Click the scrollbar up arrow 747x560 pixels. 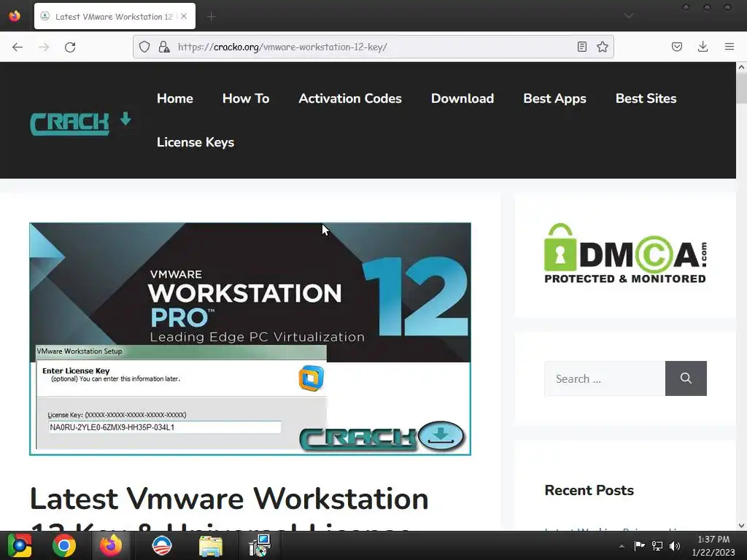coord(741,67)
